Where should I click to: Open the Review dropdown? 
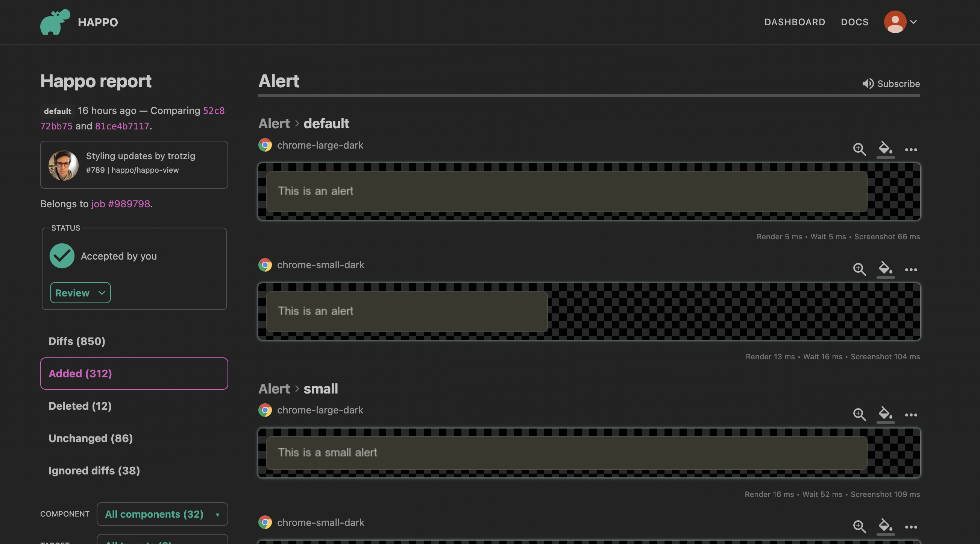coord(80,293)
